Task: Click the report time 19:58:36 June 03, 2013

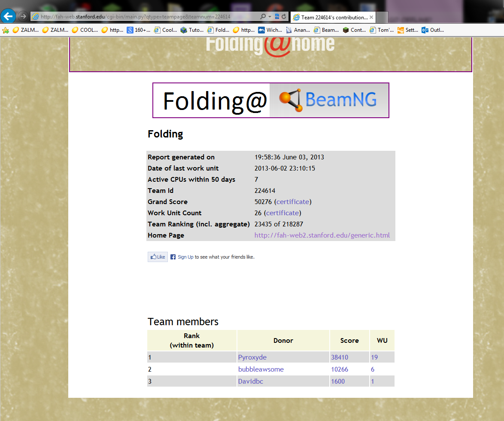Action: 289,157
